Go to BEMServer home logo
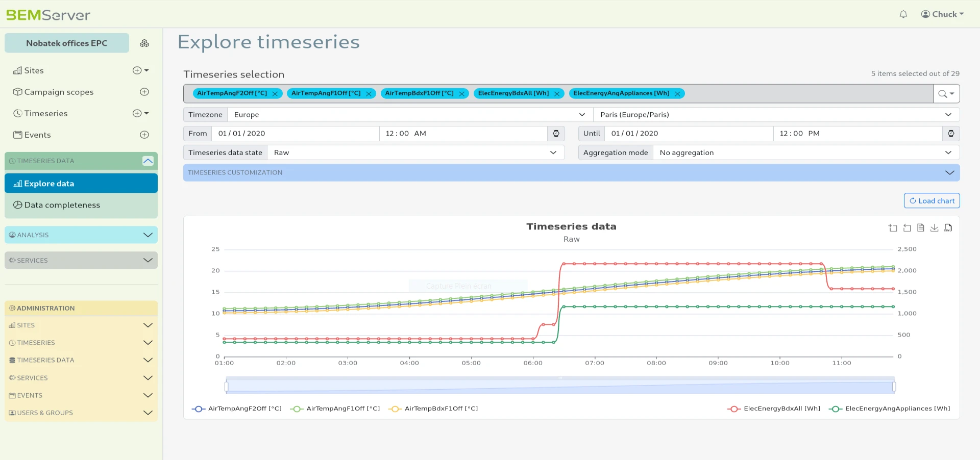This screenshot has height=460, width=980. (48, 15)
